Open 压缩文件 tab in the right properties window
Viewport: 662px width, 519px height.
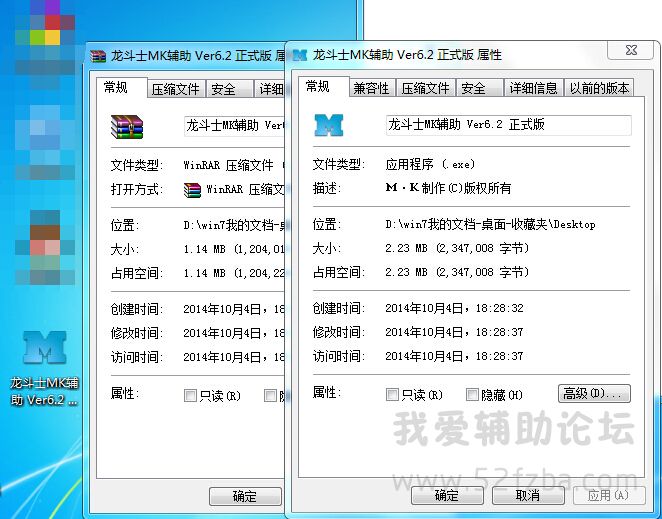[425, 88]
